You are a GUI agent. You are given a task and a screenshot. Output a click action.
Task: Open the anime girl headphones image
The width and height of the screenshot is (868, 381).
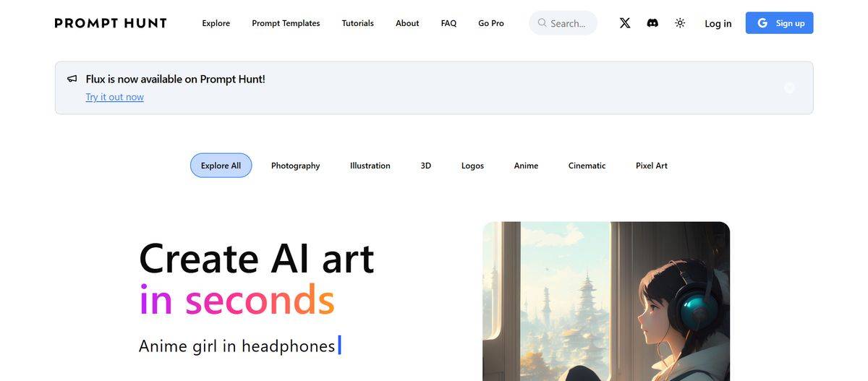pyautogui.click(x=606, y=301)
